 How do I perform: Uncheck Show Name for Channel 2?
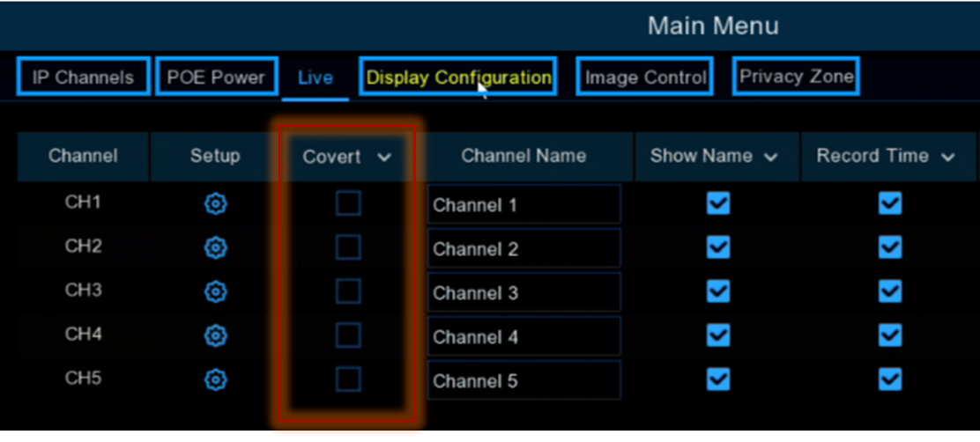[718, 247]
